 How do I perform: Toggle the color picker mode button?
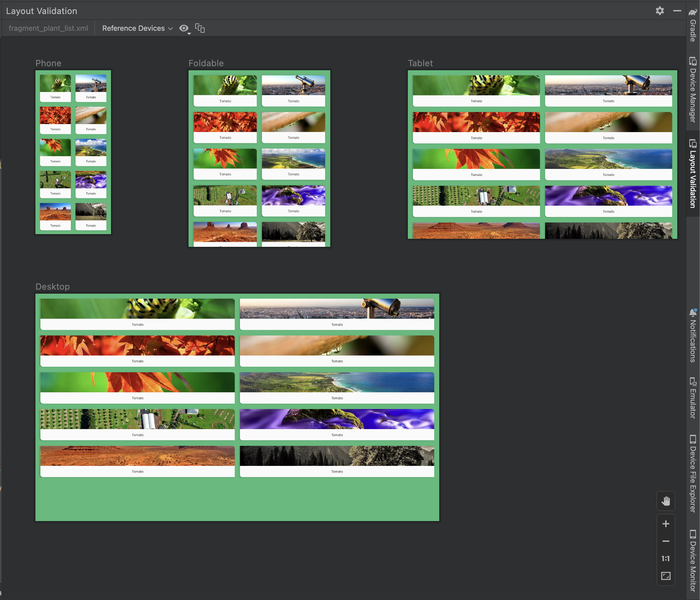click(x=184, y=28)
